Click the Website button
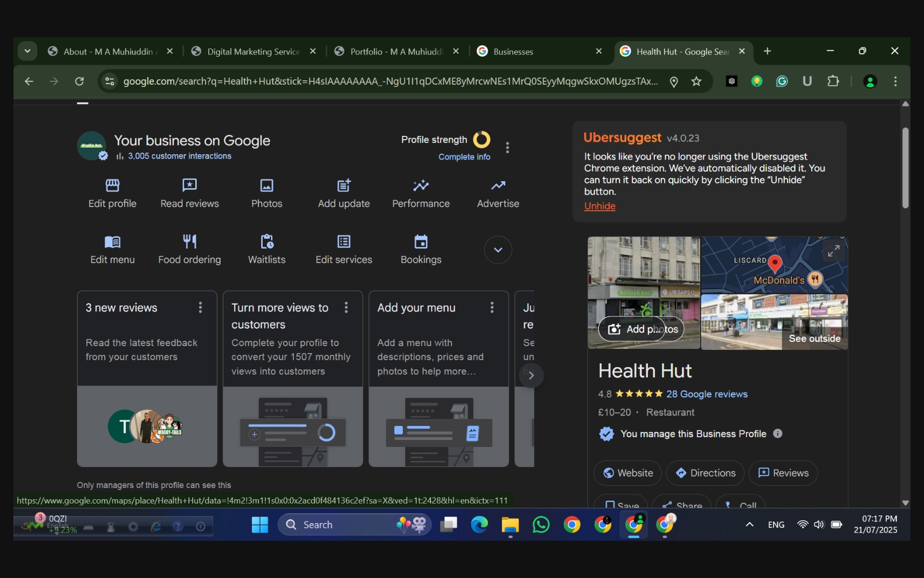Screen dimensions: 924x578 coord(627,473)
